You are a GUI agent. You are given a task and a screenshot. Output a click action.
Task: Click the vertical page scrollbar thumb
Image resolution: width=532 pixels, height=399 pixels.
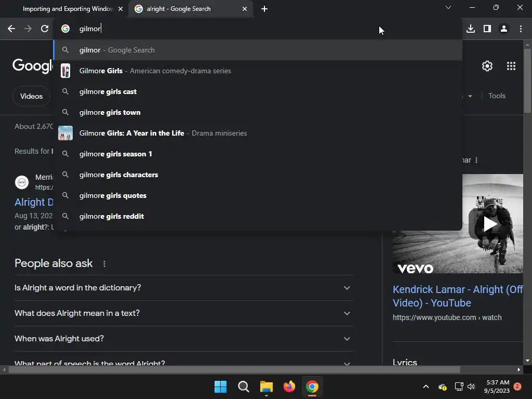pyautogui.click(x=527, y=81)
